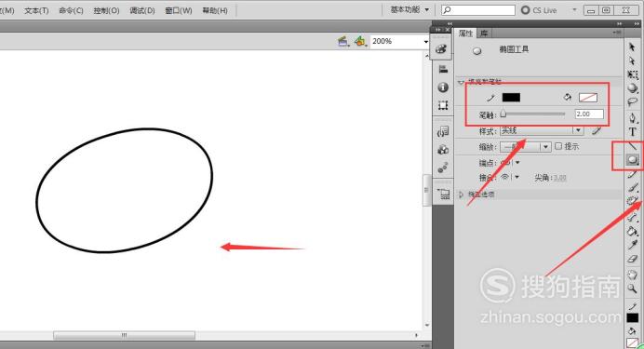
Task: Click the 笔触 stroke width slider handle
Action: [x=503, y=114]
